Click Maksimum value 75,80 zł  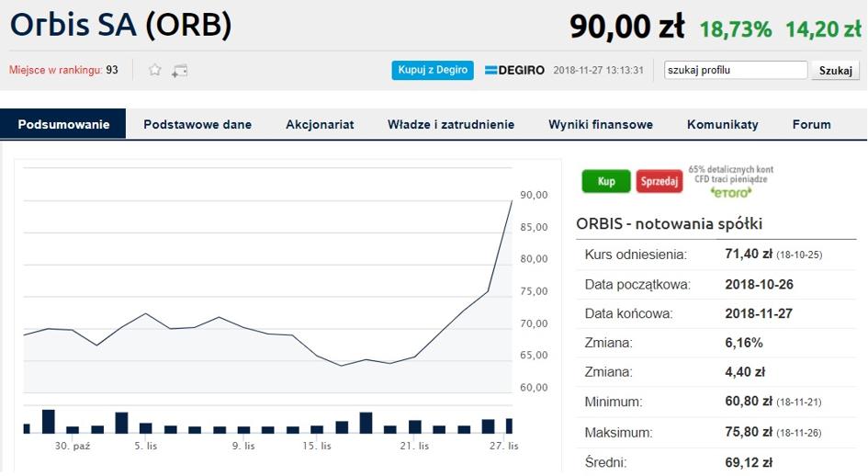(749, 432)
